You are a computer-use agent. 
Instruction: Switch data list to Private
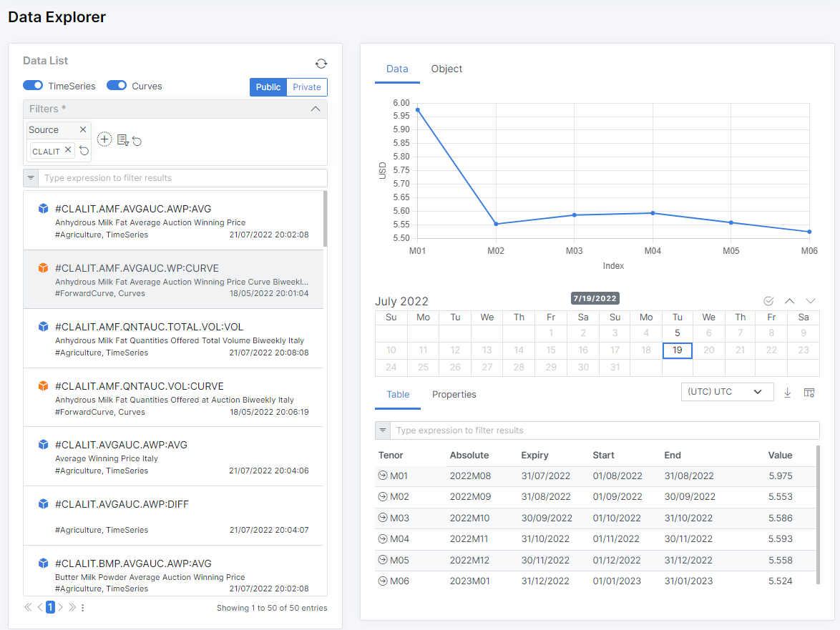pos(307,87)
